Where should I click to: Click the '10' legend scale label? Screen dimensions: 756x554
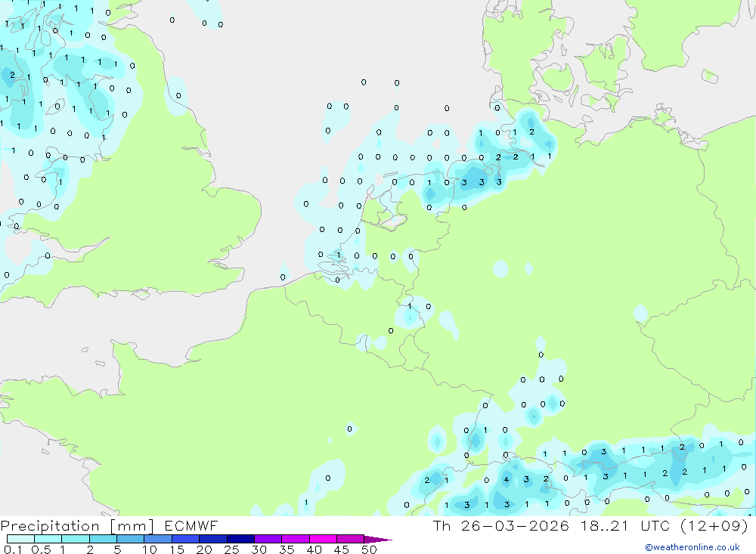tap(149, 549)
